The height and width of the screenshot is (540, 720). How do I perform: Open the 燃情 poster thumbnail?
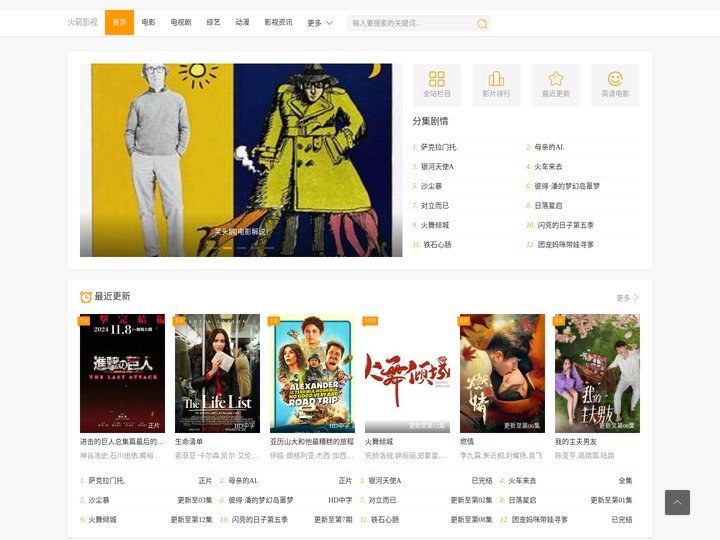pos(502,373)
